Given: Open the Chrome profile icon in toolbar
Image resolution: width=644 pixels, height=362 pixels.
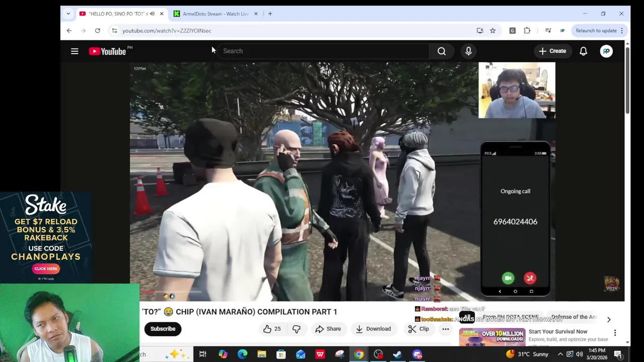Looking at the screenshot, I should [x=562, y=31].
